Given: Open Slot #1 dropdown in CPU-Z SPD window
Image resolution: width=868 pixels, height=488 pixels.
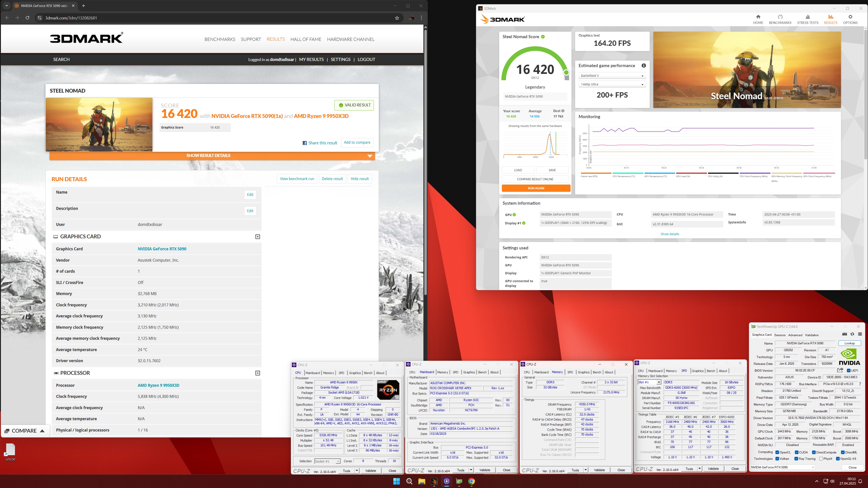Looking at the screenshot, I should point(649,382).
